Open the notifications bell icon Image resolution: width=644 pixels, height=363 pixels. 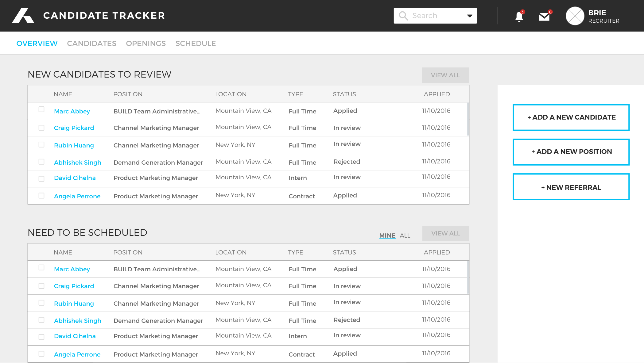[x=519, y=16]
